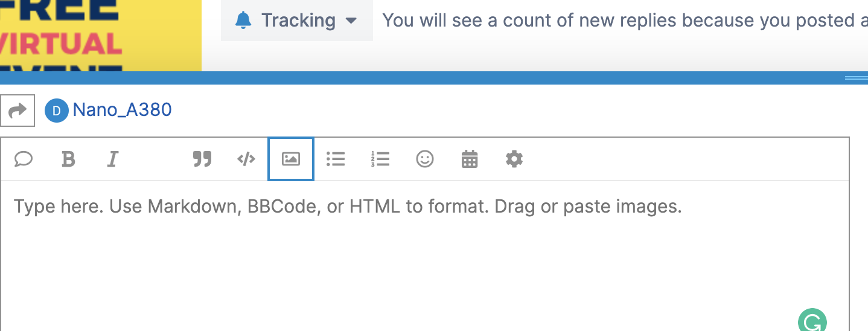This screenshot has height=331, width=868.
Task: Insert a bulleted list
Action: click(336, 159)
